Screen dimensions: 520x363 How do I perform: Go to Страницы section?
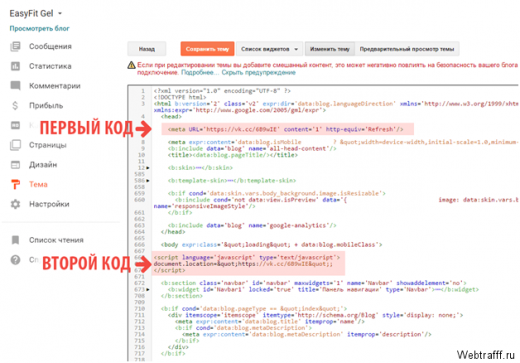tap(48, 145)
